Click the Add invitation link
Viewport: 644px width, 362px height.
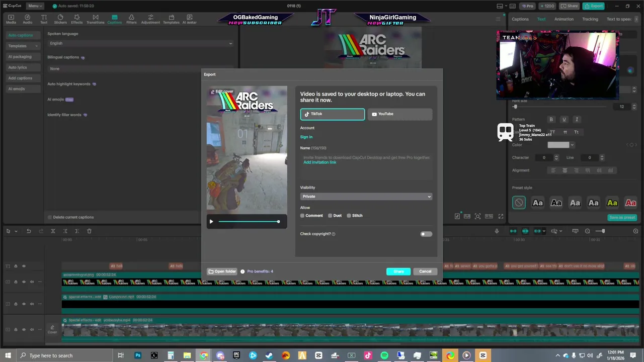[319, 162]
